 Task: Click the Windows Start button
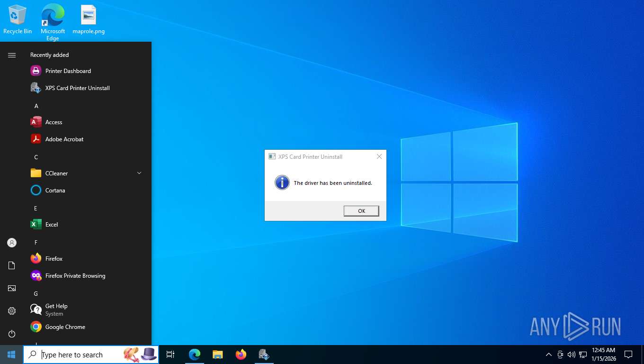pyautogui.click(x=11, y=355)
